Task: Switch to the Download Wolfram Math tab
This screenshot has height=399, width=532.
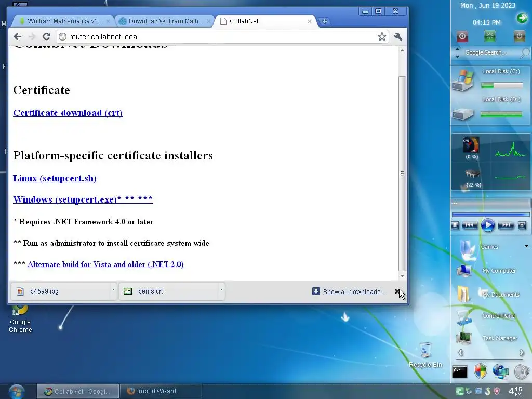Action: point(165,21)
